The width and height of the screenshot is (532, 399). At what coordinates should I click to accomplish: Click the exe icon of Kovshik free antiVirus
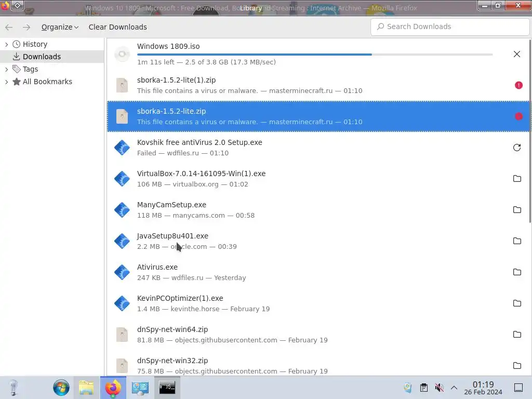[x=122, y=148]
